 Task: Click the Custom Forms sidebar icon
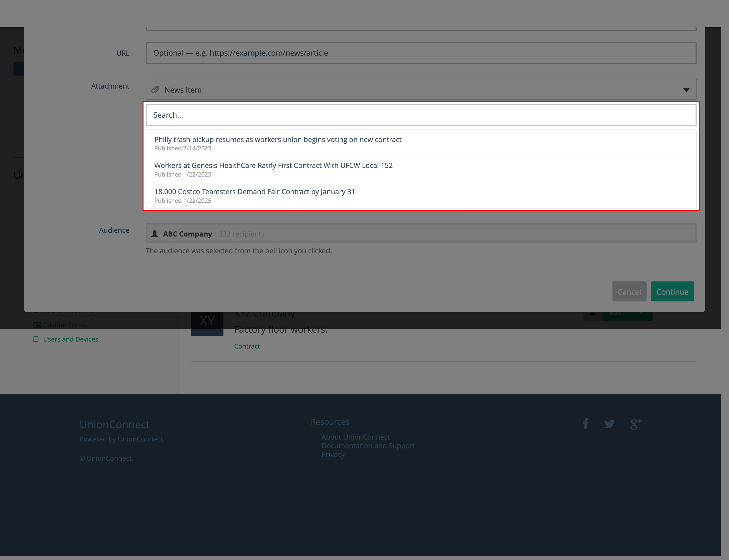[37, 325]
